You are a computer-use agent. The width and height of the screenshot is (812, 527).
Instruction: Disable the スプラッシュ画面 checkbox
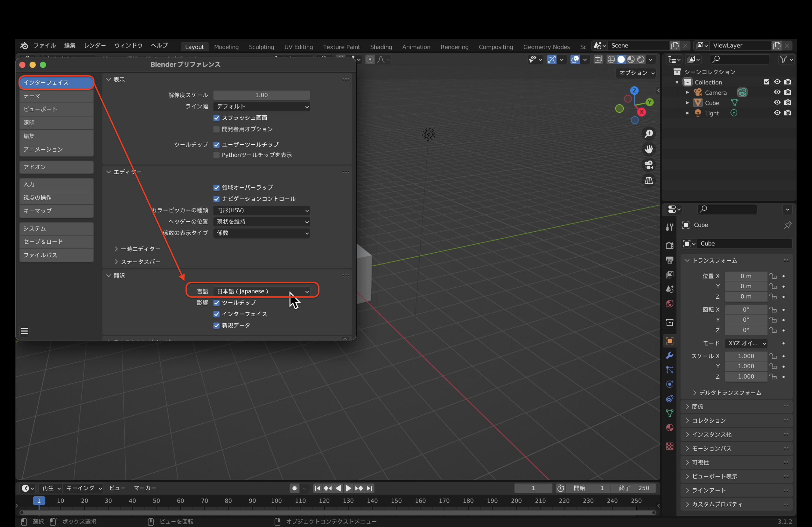(x=216, y=118)
